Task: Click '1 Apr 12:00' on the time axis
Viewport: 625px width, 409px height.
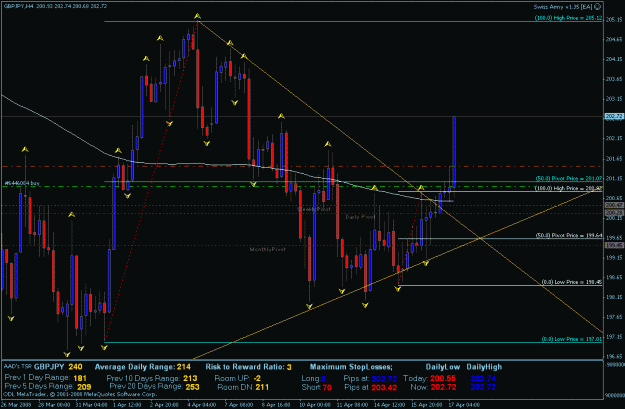Action: pyautogui.click(x=127, y=405)
